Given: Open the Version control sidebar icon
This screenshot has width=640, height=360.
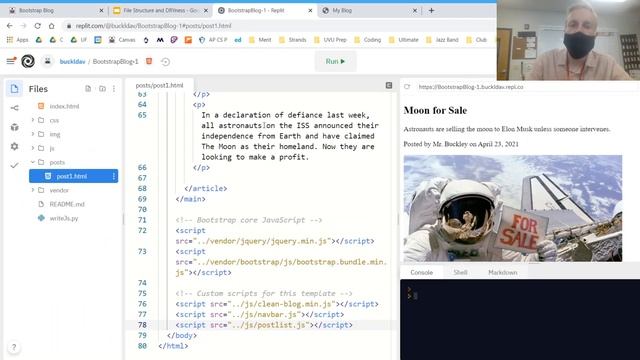Looking at the screenshot, I should click(14, 108).
